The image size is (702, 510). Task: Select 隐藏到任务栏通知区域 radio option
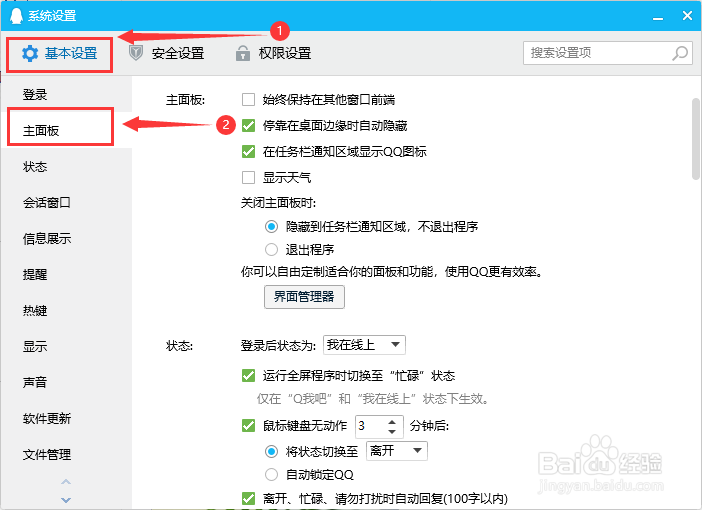pos(271,227)
